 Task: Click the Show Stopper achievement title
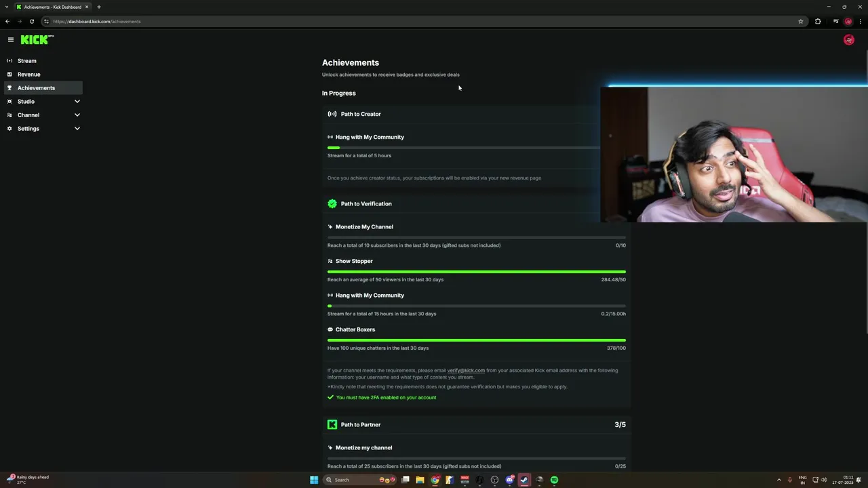click(354, 261)
